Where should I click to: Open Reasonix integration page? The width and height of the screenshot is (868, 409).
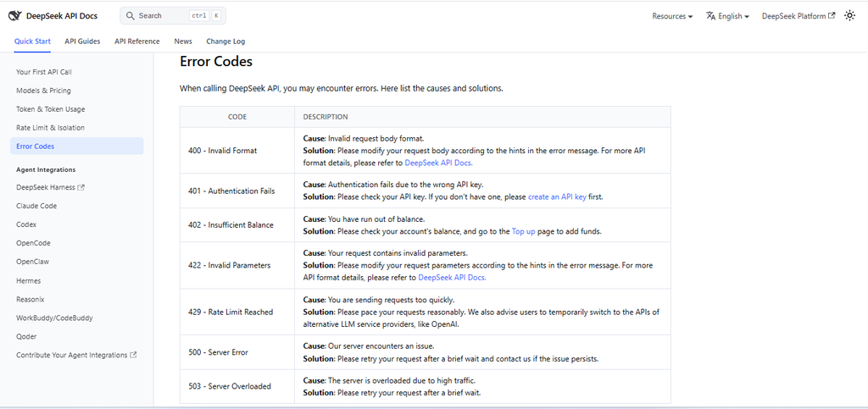point(30,299)
